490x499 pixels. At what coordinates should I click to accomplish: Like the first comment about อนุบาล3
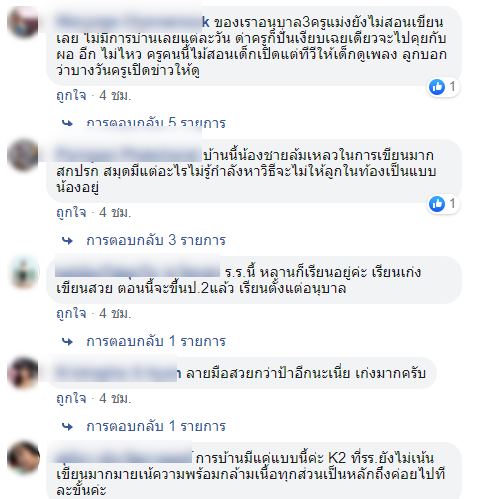pyautogui.click(x=71, y=96)
